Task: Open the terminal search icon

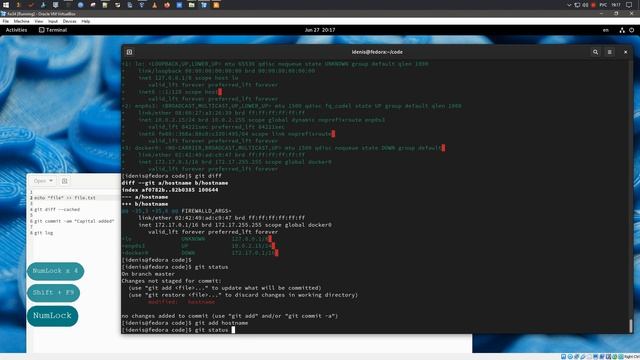Action: pos(595,52)
